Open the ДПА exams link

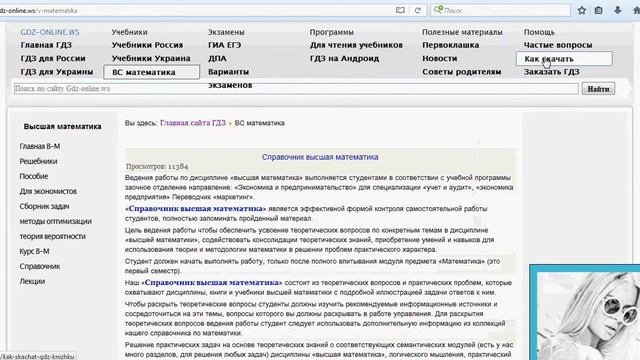tap(217, 58)
